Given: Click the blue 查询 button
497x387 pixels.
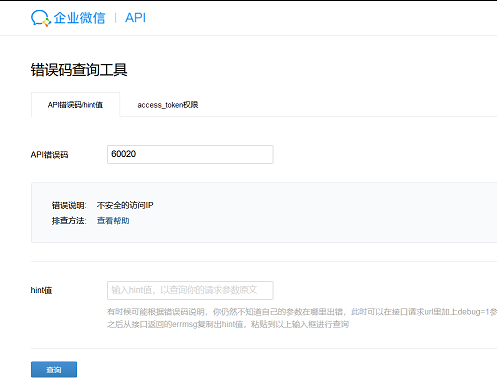Looking at the screenshot, I should tap(54, 370).
